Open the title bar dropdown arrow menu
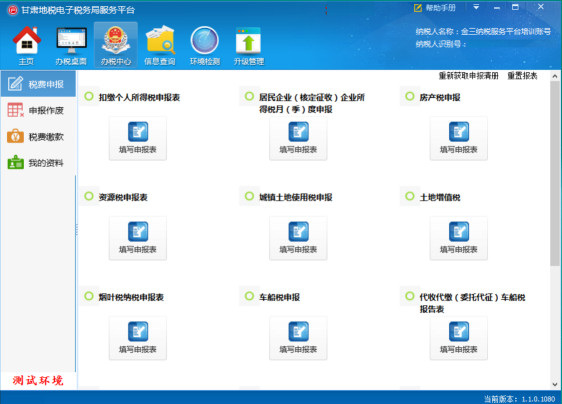Image resolution: width=562 pixels, height=404 pixels. 476,7
